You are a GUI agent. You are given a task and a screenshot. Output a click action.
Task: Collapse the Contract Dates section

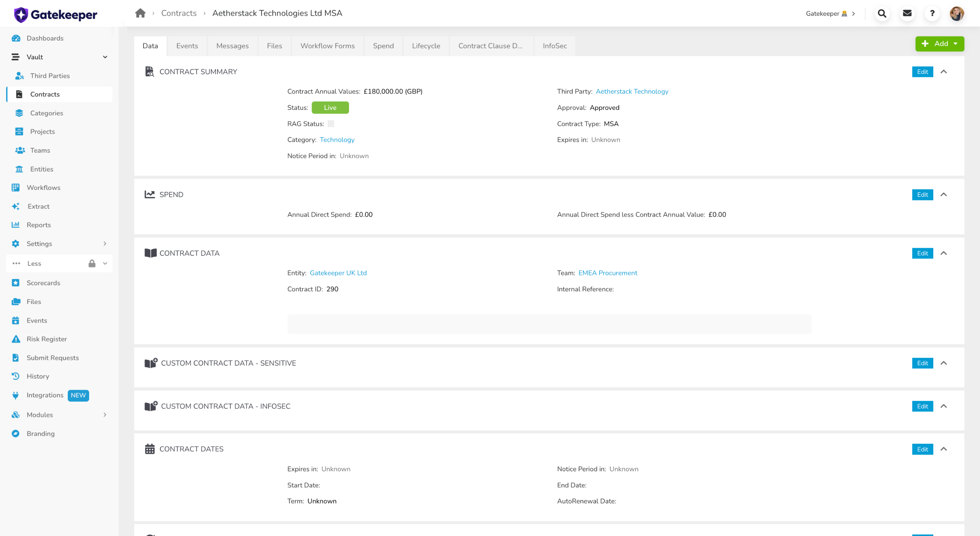pos(944,449)
